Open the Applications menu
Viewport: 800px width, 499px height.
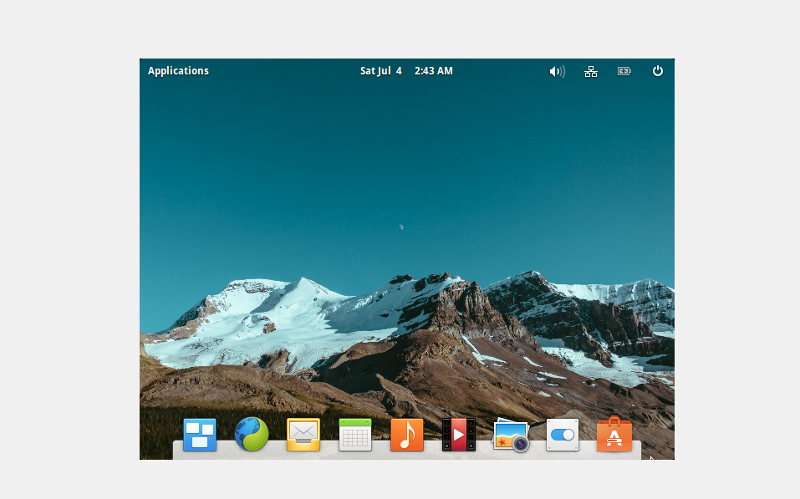coord(178,71)
